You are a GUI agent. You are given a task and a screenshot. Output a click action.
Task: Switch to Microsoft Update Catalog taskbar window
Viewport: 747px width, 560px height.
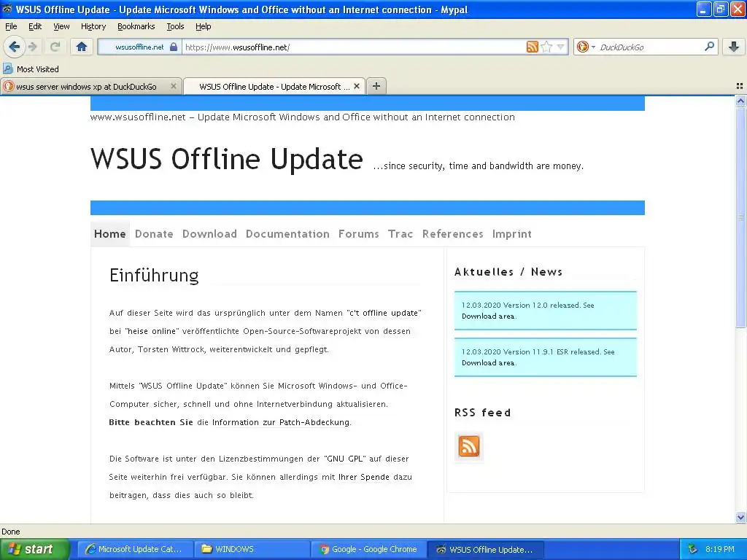coord(135,549)
